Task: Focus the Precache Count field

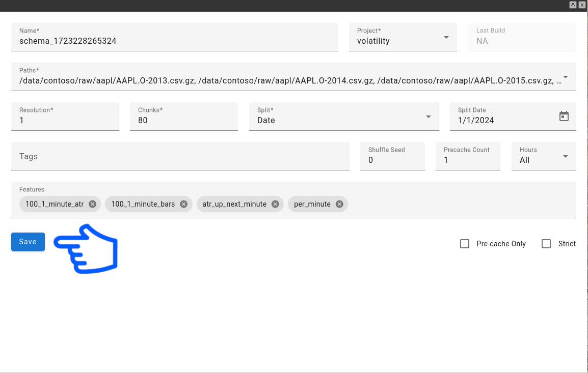Action: tap(467, 160)
